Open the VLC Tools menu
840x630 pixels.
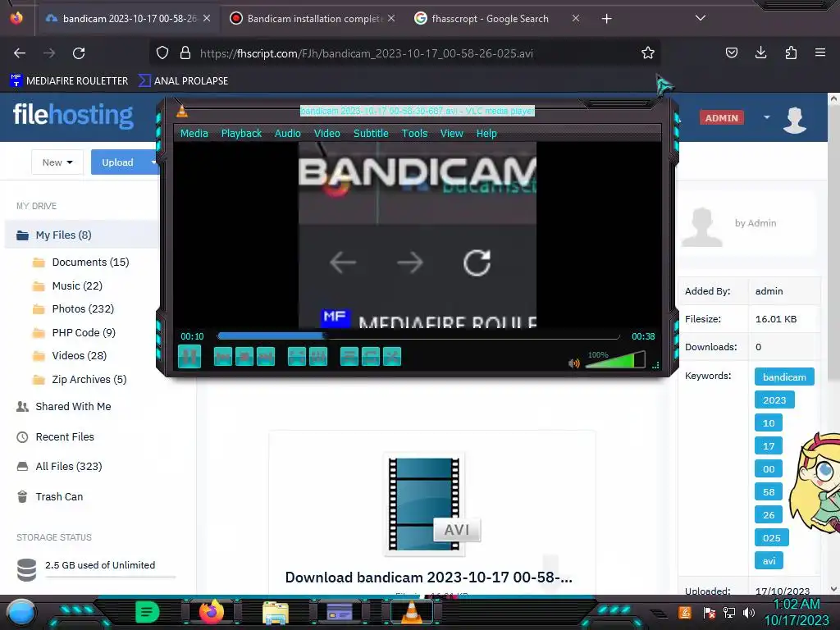pos(414,134)
